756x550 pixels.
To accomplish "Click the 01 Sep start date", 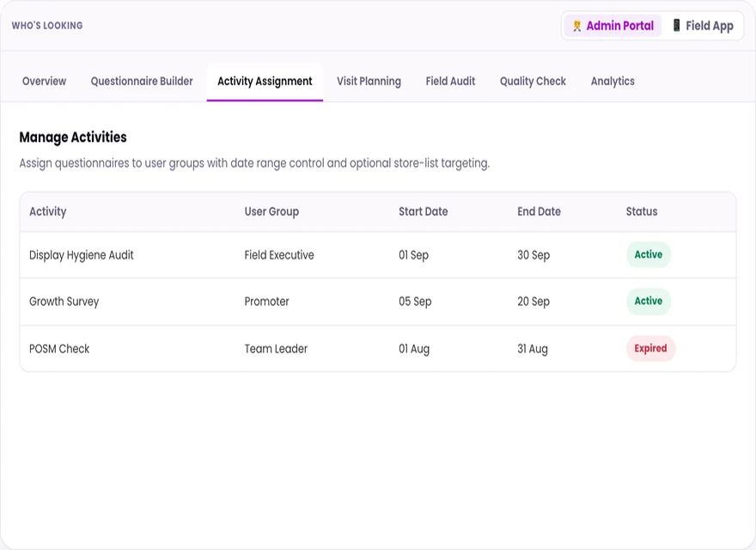I will coord(414,254).
